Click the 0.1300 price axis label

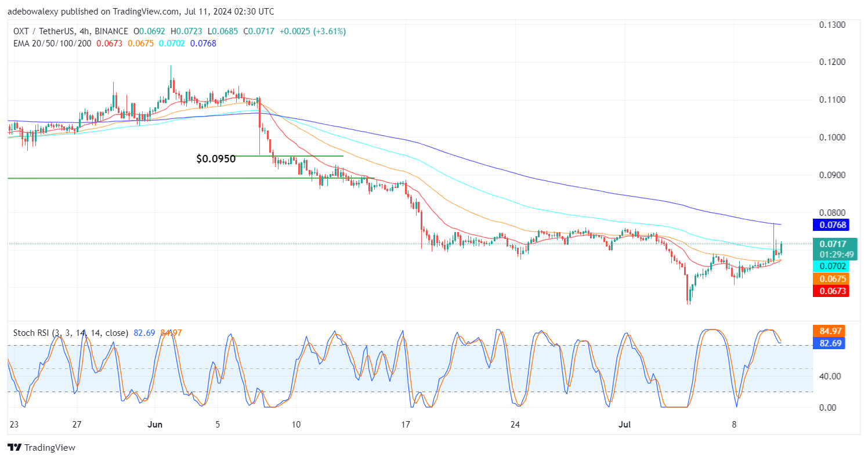pyautogui.click(x=831, y=25)
